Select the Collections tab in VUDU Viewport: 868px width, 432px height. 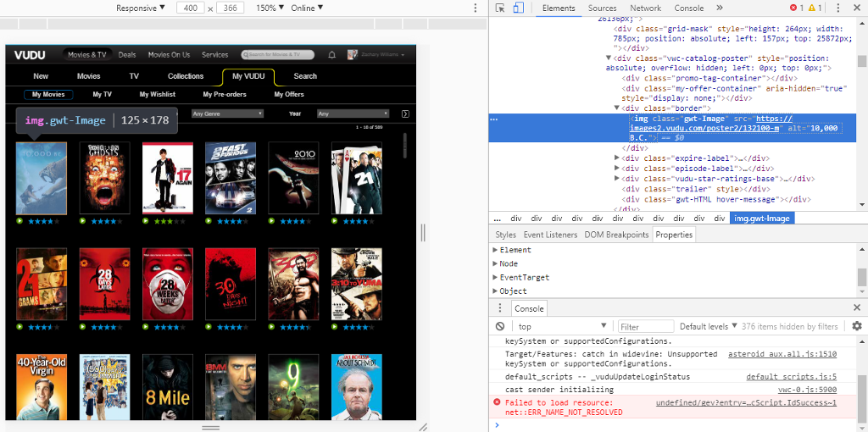coord(186,76)
